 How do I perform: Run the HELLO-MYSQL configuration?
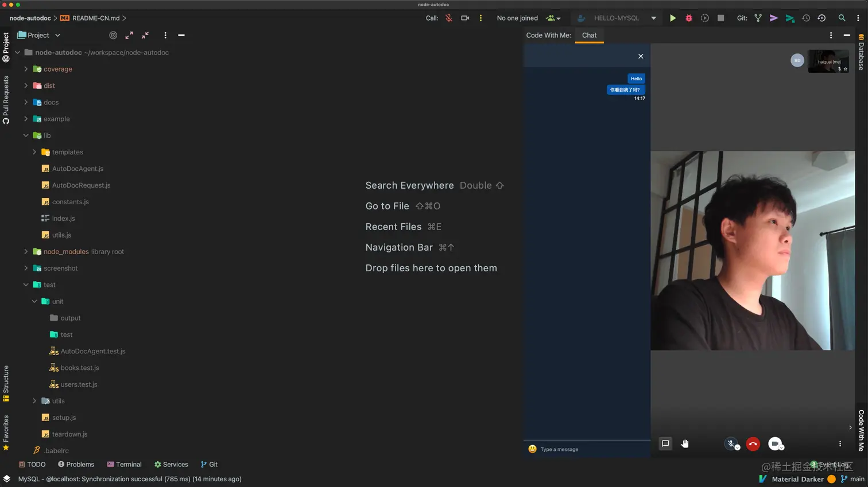673,18
